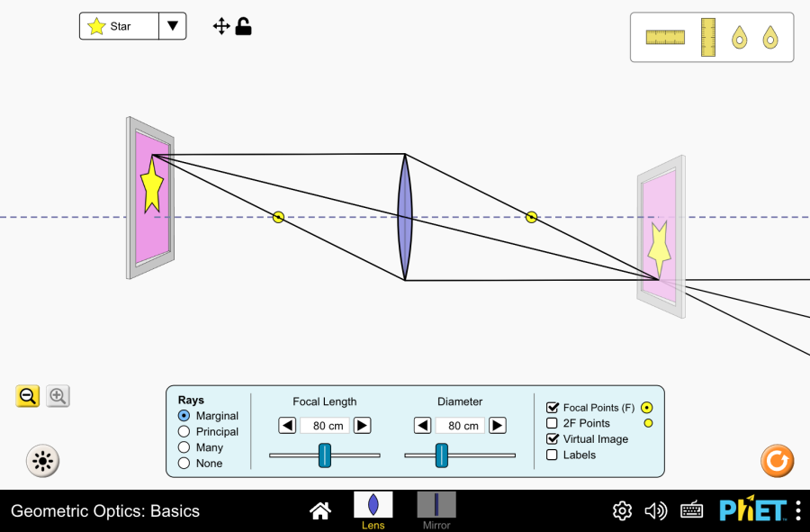Pick the second light droplet tool
Image resolution: width=810 pixels, height=532 pixels.
tap(771, 37)
